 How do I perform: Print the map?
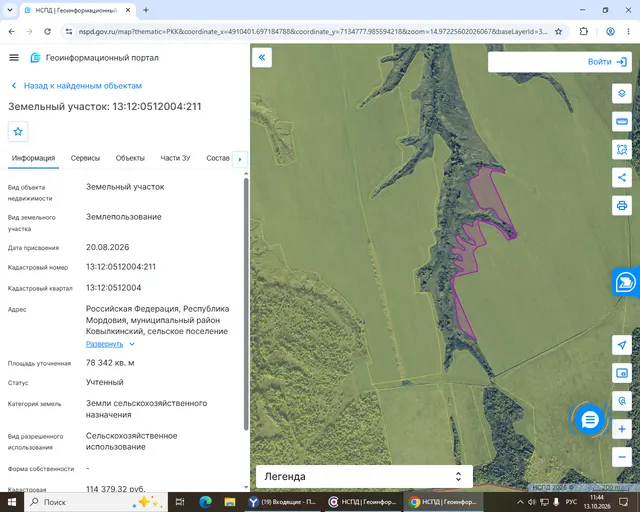tap(622, 205)
